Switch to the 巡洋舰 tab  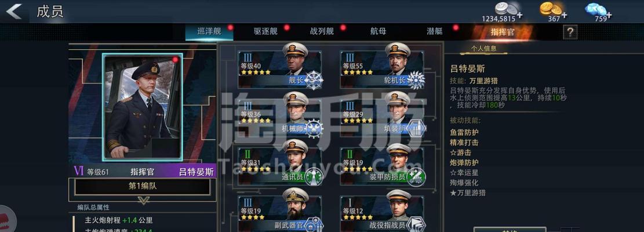[x=209, y=32]
